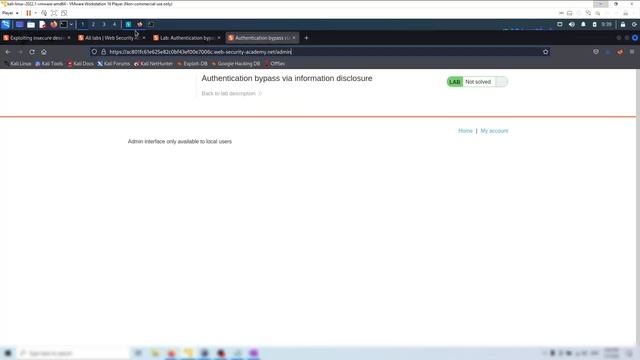This screenshot has width=640, height=360.
Task: Focus the Windows taskbar search box
Action: [73, 353]
